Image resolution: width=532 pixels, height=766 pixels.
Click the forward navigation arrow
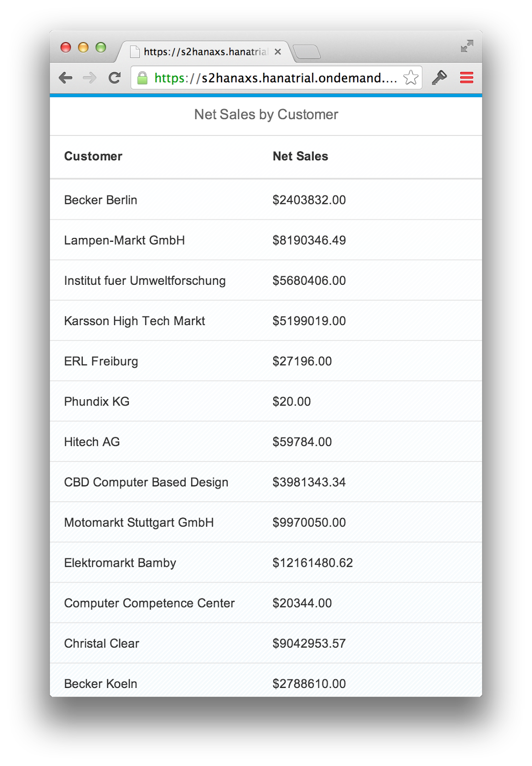point(90,78)
